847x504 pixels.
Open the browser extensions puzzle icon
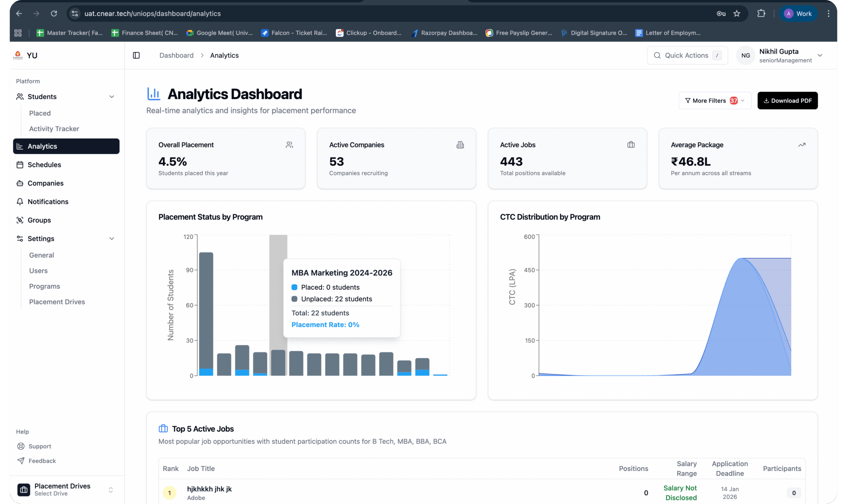coord(761,14)
